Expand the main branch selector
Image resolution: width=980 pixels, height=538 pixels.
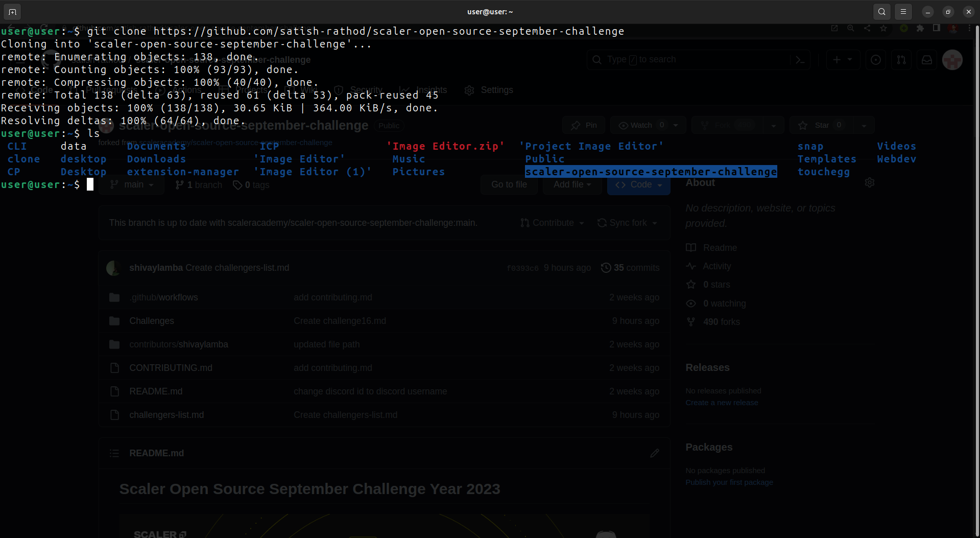[x=131, y=184]
